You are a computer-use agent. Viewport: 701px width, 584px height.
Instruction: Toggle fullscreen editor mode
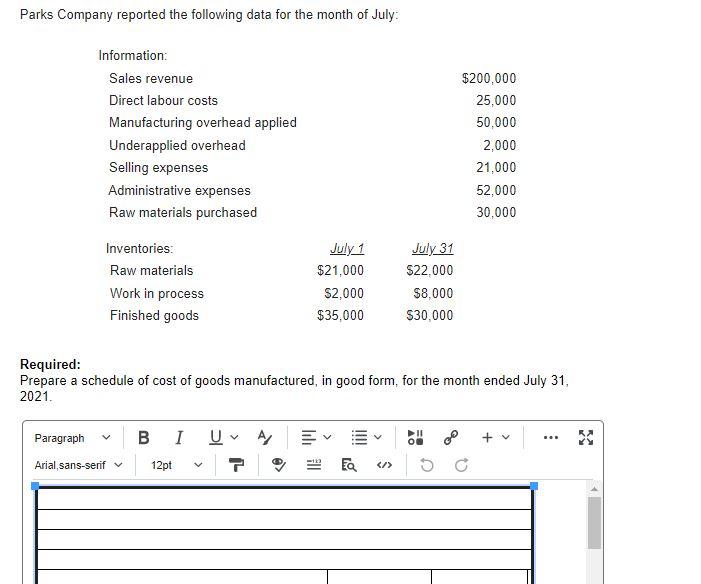pyautogui.click(x=586, y=437)
